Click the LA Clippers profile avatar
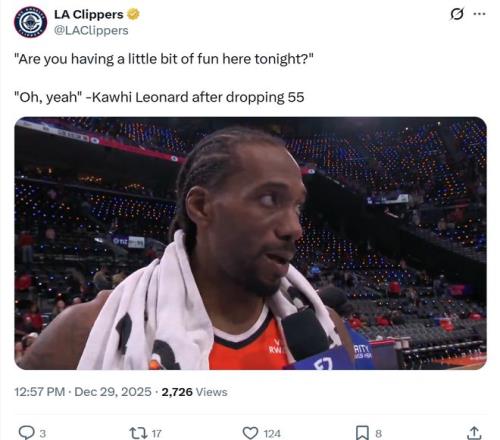This screenshot has height=440, width=500. (x=30, y=22)
